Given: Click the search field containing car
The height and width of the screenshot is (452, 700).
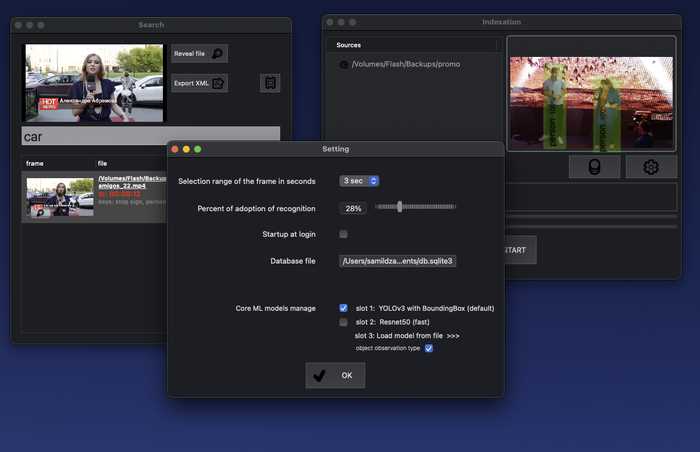Looking at the screenshot, I should pyautogui.click(x=151, y=136).
